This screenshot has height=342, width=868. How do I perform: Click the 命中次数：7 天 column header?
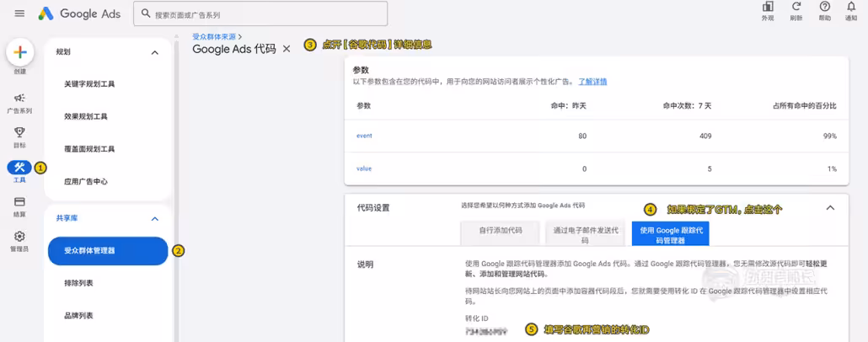(687, 105)
